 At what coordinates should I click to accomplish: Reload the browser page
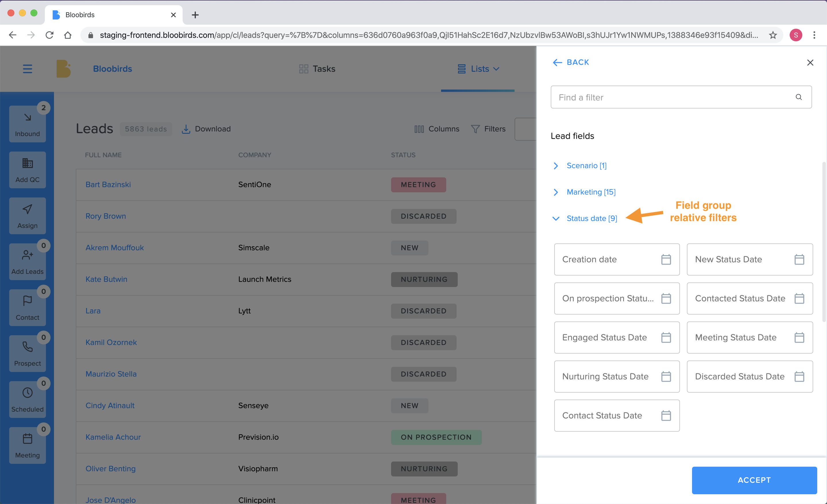coord(49,35)
